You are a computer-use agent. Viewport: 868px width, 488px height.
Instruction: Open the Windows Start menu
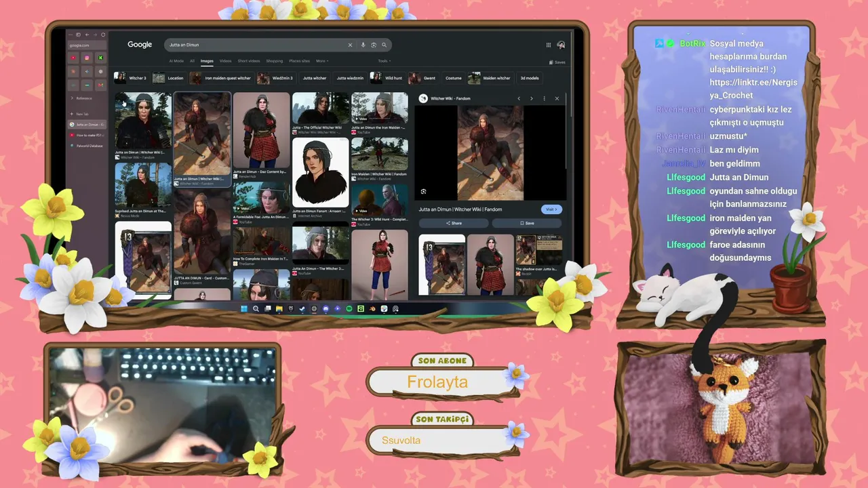(244, 309)
